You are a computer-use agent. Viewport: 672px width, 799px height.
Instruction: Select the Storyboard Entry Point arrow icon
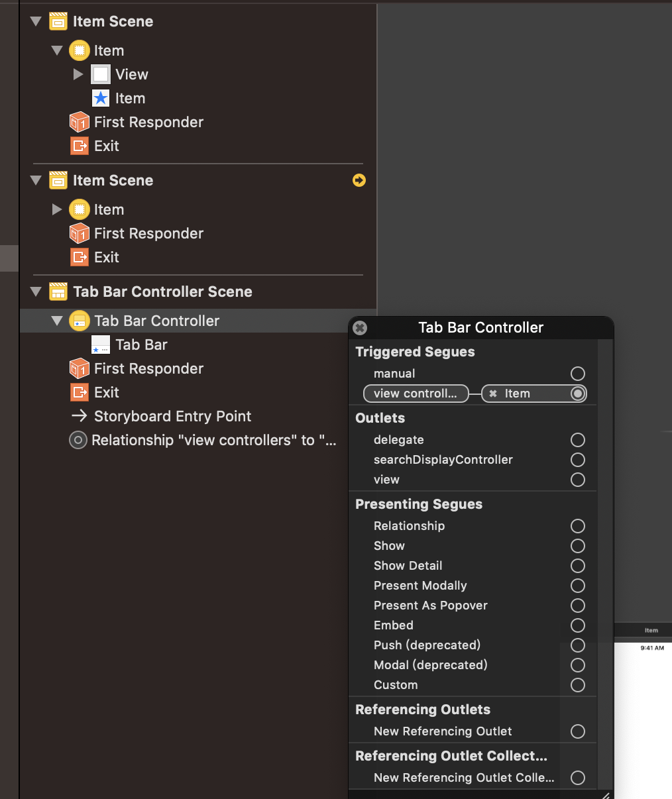tap(80, 416)
